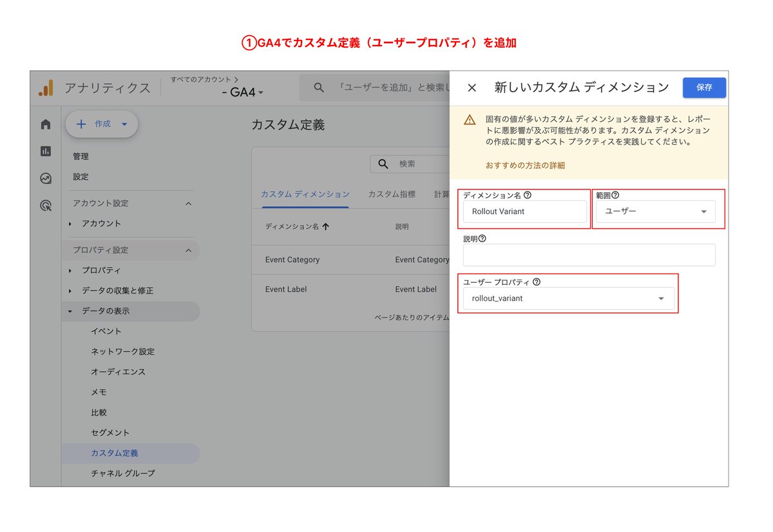Image resolution: width=773 pixels, height=532 pixels.
Task: Click the Event Category dimension name cell
Action: tap(292, 260)
